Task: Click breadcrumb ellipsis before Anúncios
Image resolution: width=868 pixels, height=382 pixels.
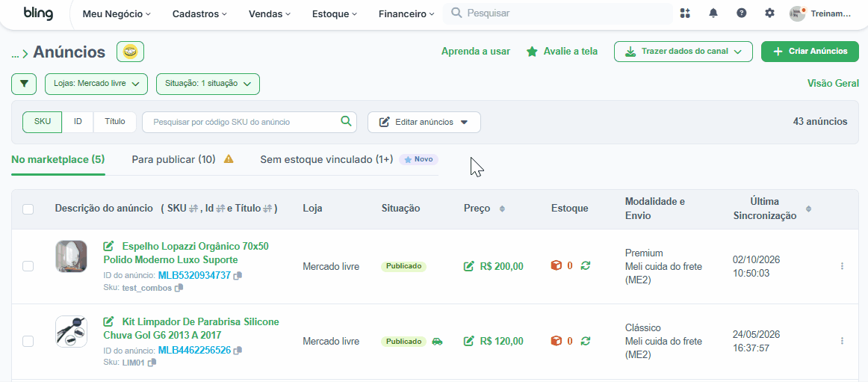Action: pos(15,54)
